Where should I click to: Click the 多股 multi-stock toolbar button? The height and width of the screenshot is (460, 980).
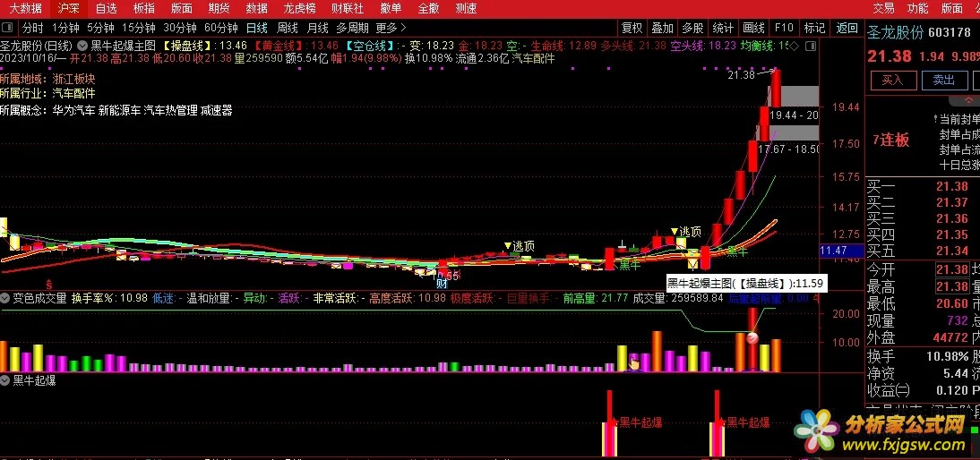point(692,28)
